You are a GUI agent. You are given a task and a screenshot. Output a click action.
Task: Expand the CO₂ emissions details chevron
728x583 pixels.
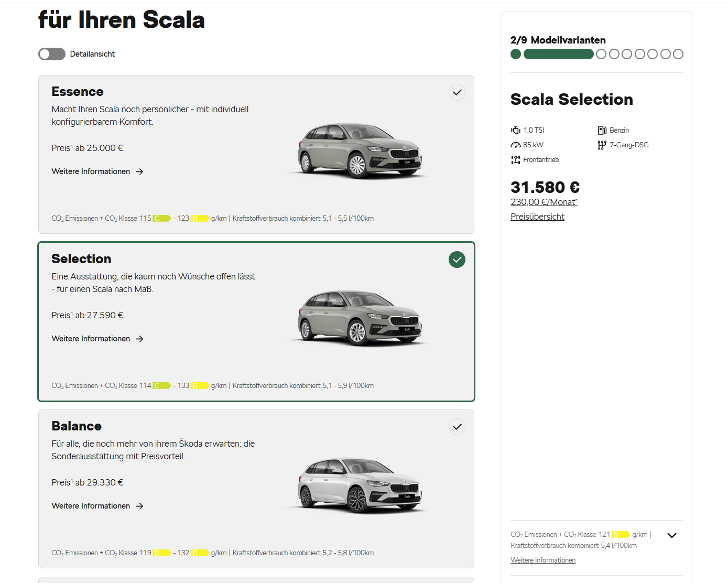coord(672,535)
